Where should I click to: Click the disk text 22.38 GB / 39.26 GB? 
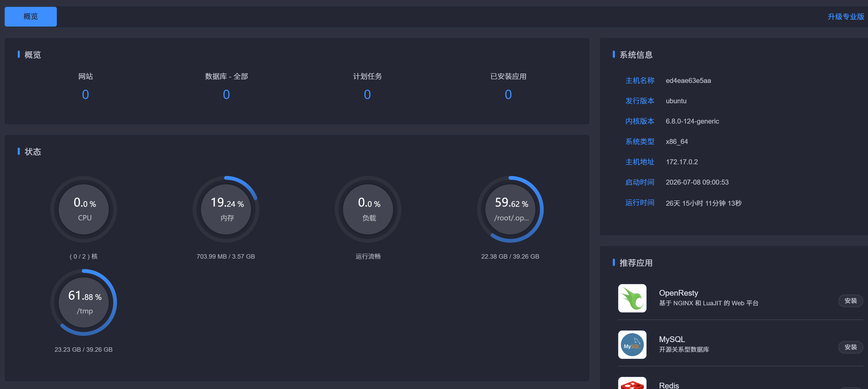tap(510, 257)
